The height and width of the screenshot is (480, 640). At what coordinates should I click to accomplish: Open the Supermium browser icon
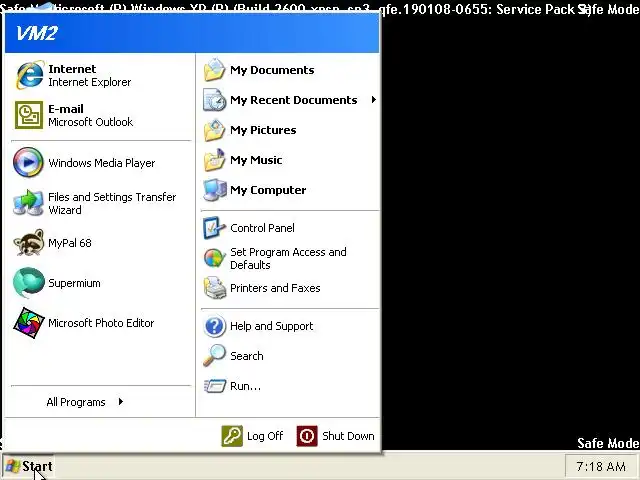point(28,282)
